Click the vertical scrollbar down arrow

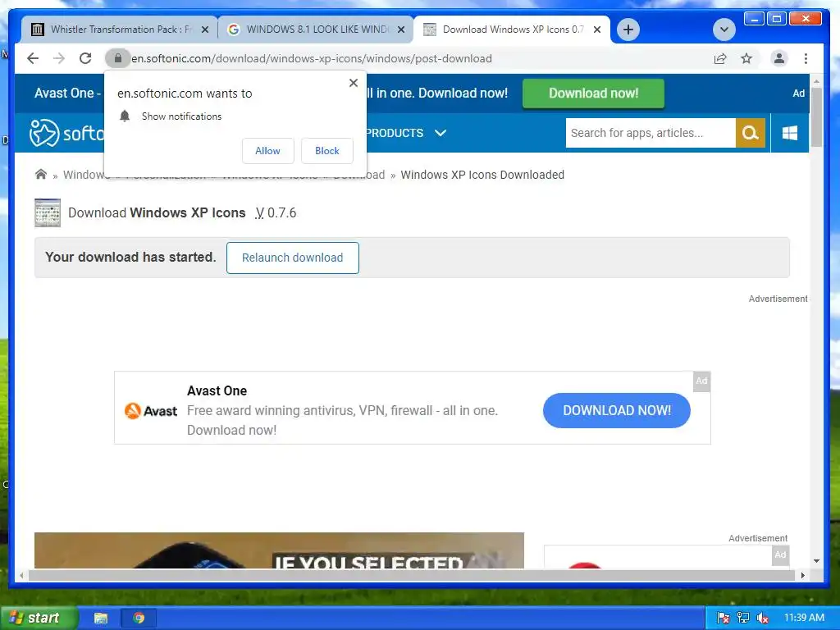coord(816,561)
